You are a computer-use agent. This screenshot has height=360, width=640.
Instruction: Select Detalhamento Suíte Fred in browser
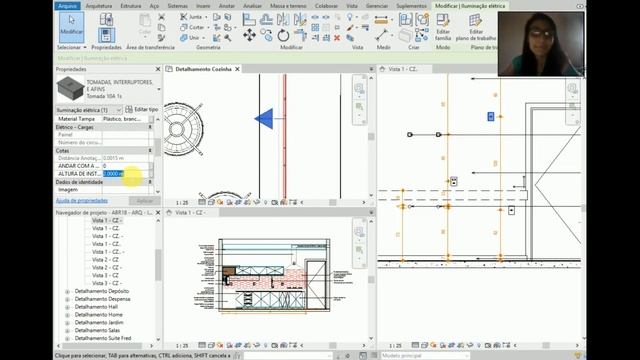click(x=103, y=338)
